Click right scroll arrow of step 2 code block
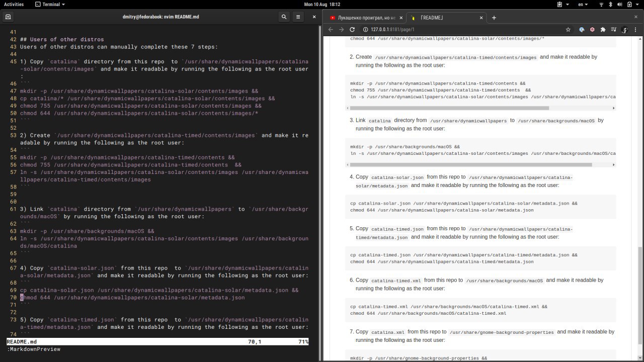This screenshot has height=362, width=644. coord(613,108)
